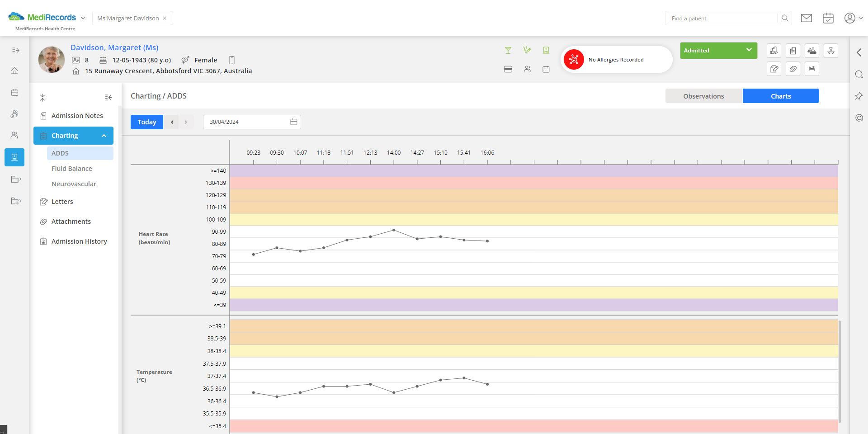Click the attachments paperclip icon in patient header
The image size is (868, 434).
[x=793, y=69]
